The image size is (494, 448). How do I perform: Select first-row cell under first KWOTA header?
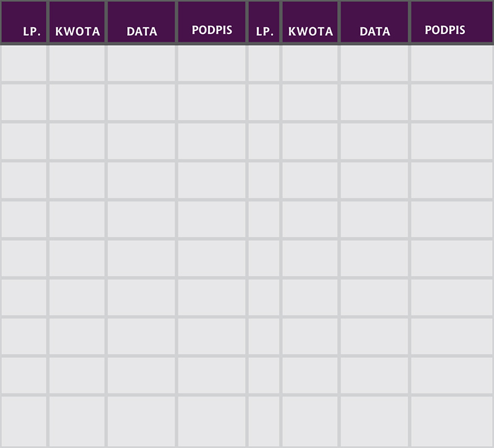click(x=77, y=64)
